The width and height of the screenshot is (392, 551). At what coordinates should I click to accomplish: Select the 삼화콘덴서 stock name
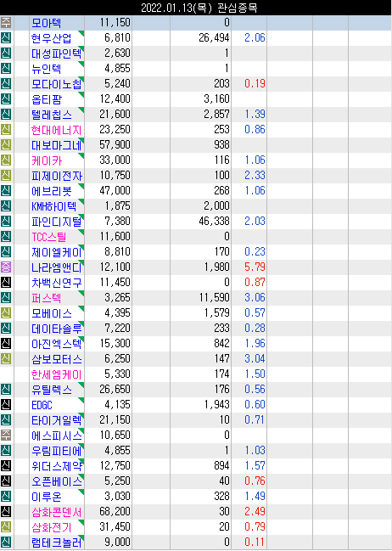[x=56, y=512]
